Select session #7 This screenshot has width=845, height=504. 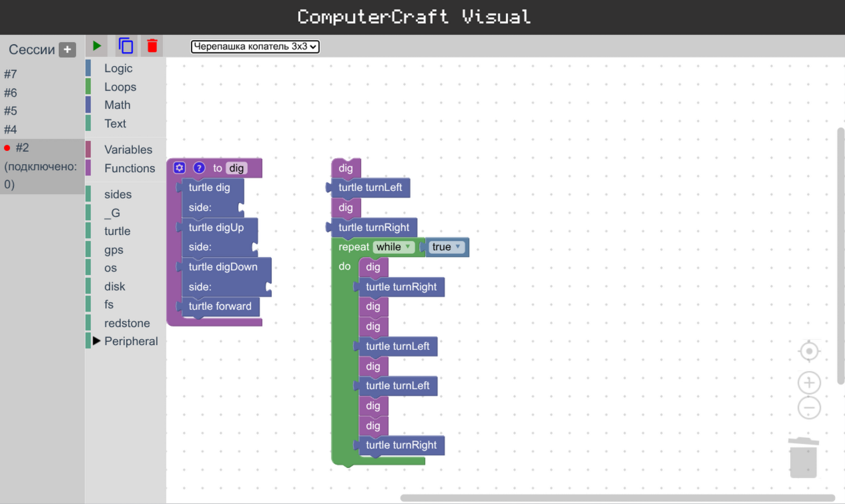pyautogui.click(x=42, y=74)
